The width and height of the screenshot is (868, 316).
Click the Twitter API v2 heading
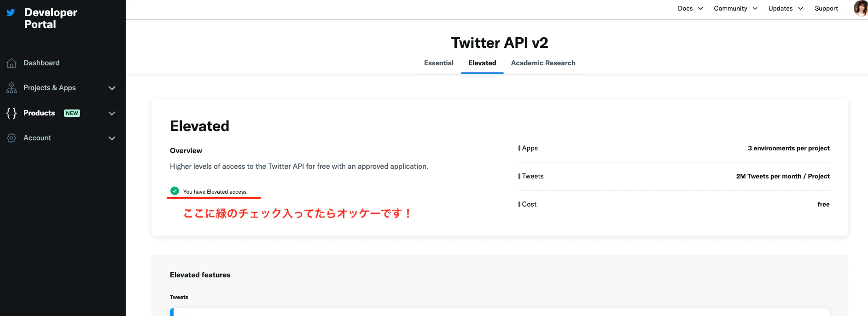click(500, 43)
